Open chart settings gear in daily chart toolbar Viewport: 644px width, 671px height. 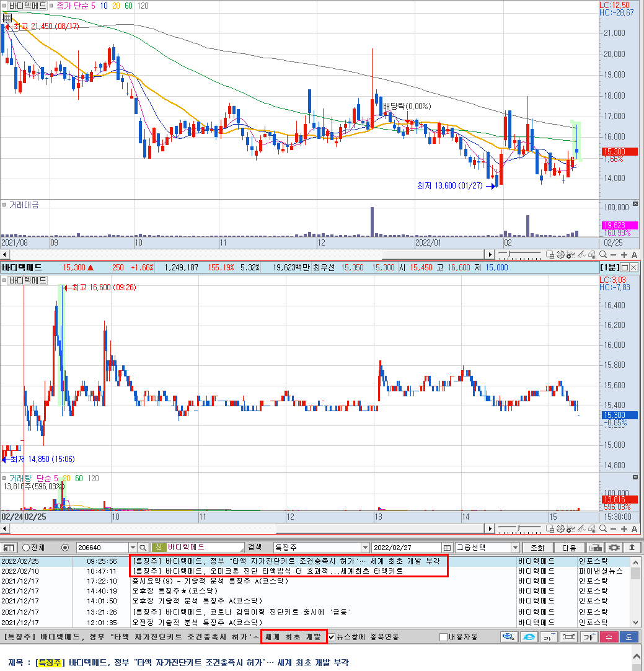tap(560, 255)
